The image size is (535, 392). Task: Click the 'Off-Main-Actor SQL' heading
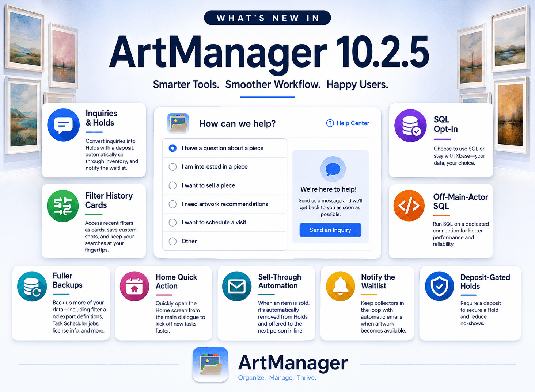tap(460, 201)
